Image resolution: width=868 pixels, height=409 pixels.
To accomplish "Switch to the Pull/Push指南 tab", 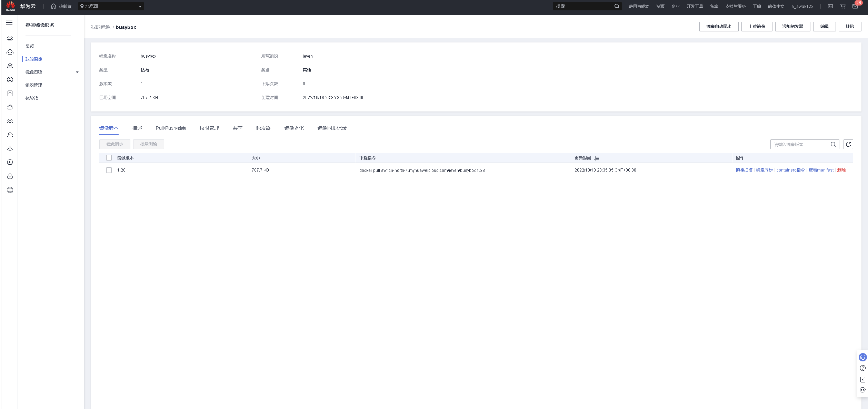I will [171, 128].
